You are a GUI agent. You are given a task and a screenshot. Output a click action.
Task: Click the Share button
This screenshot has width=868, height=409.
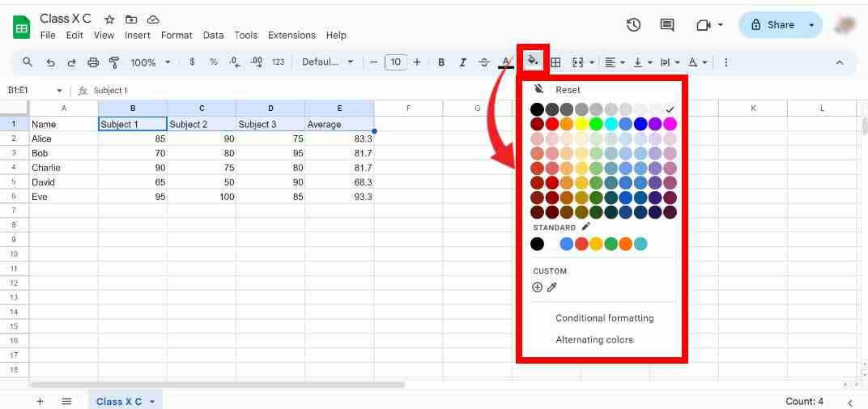[x=772, y=25]
